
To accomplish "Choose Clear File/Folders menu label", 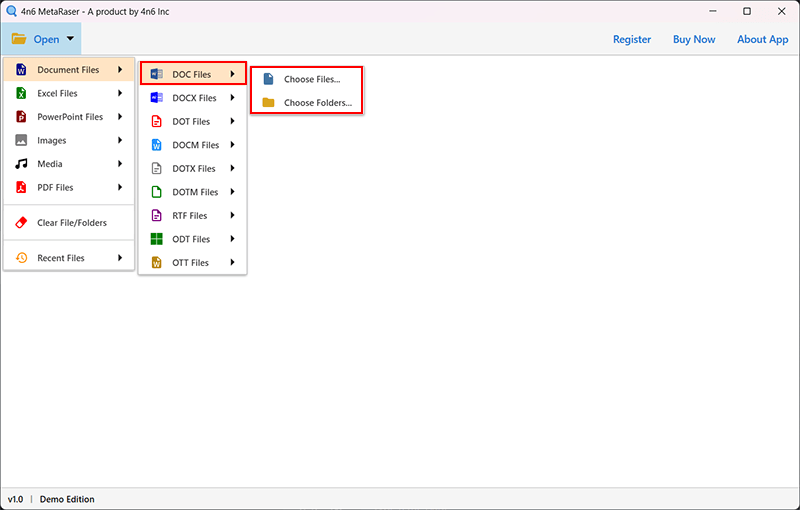I will point(72,222).
